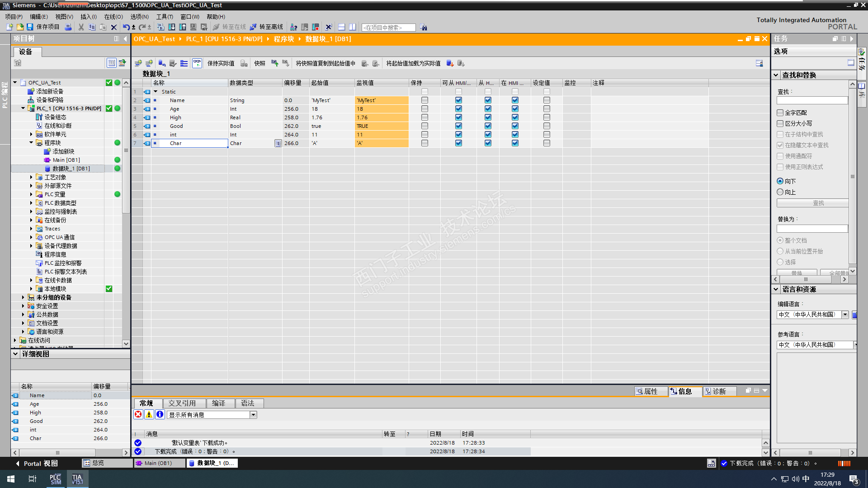The height and width of the screenshot is (488, 868).
Task: Open the 在线(O) menu
Action: point(113,17)
